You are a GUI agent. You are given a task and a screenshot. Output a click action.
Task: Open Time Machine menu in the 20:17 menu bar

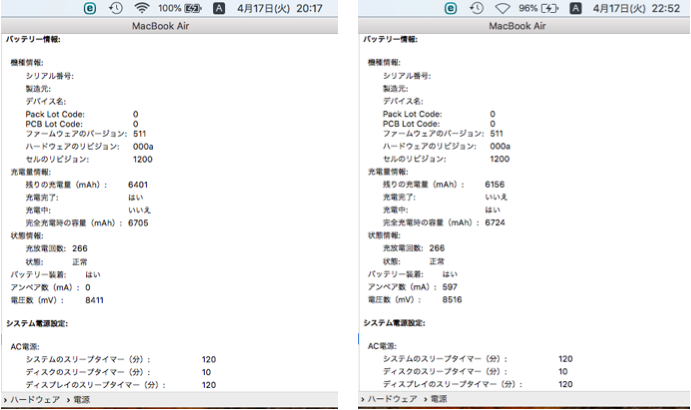(116, 8)
